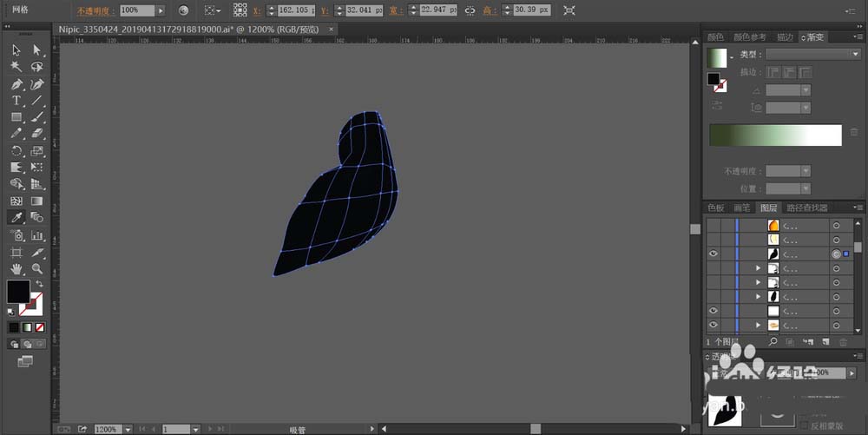Open the 渐变 panel flyout menu
Viewport: 868px width, 435px height.
[858, 36]
